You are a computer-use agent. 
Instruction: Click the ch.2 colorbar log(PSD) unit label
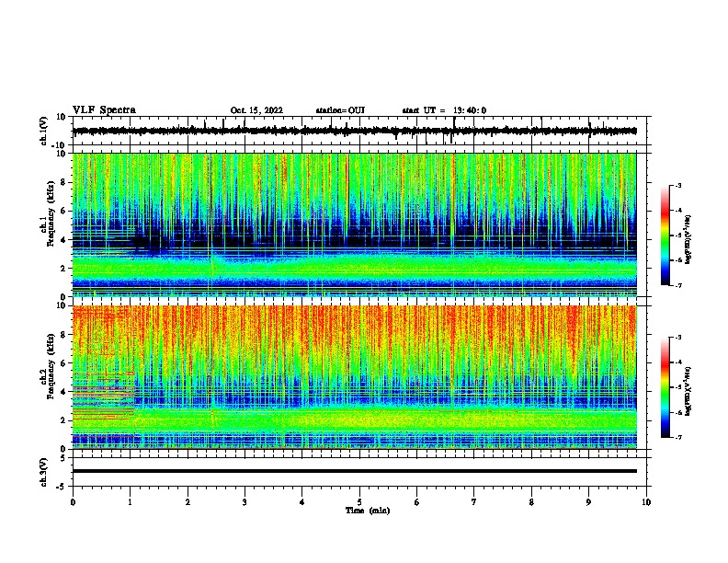[688, 391]
